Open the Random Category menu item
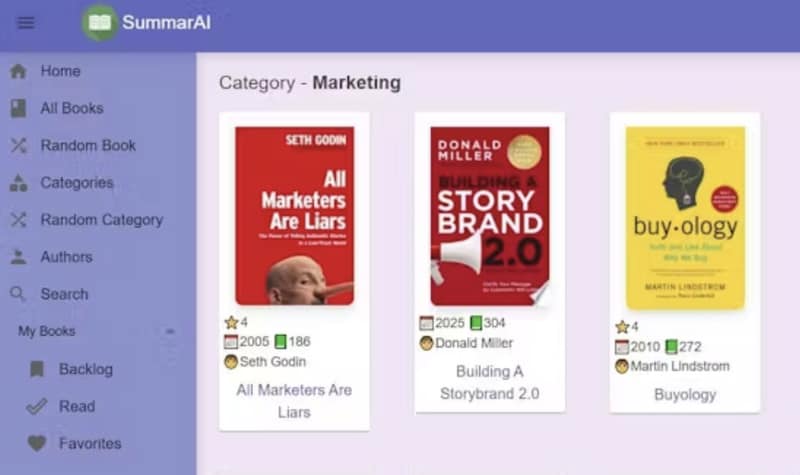This screenshot has height=475, width=800. pos(101,220)
